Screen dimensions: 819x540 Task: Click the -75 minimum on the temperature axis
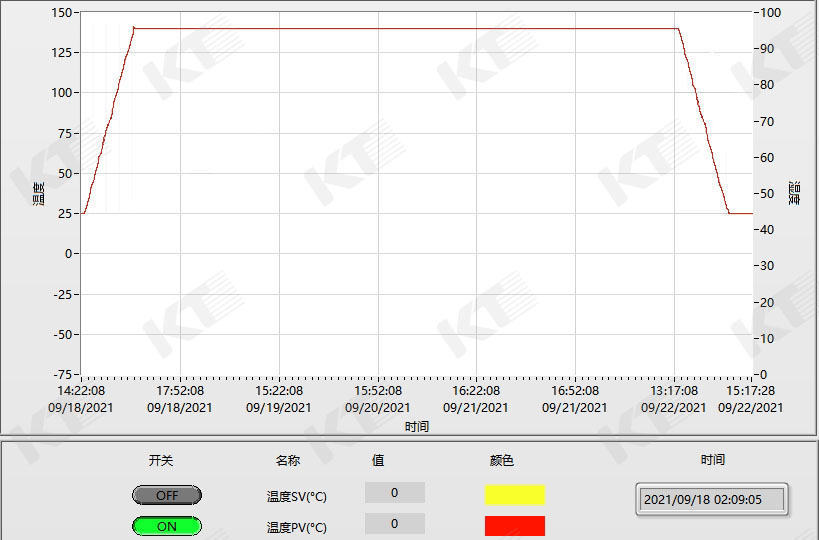coord(62,375)
